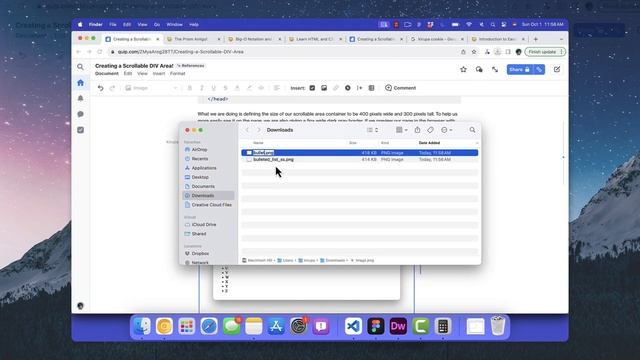
Task: Open the Window menu in menu bar
Action: (174, 24)
